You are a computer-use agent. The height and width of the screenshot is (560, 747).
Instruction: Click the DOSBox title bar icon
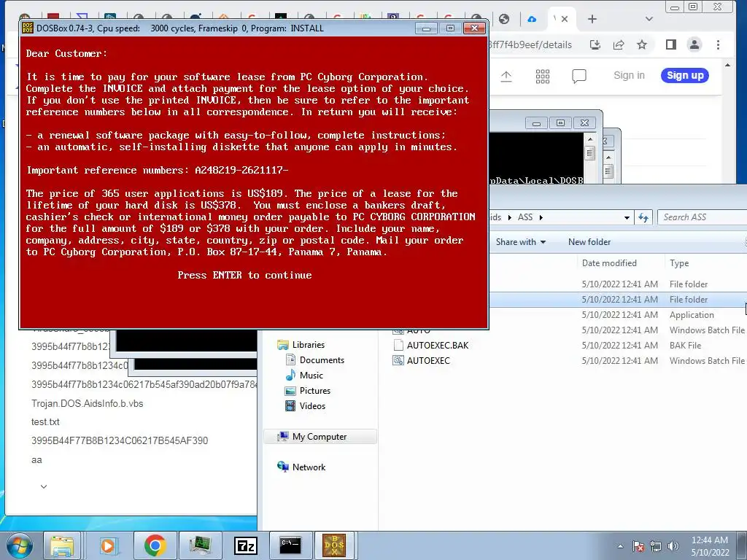tap(28, 28)
